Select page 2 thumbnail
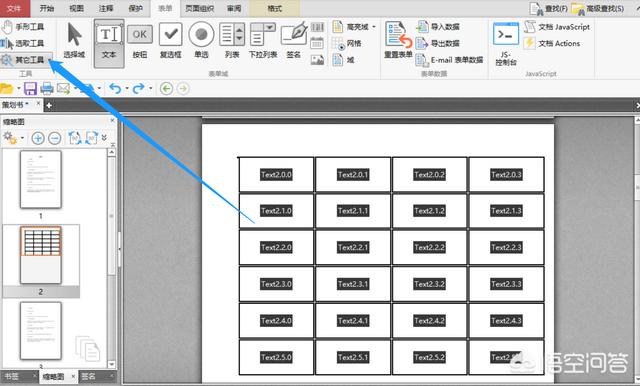 coord(41,255)
